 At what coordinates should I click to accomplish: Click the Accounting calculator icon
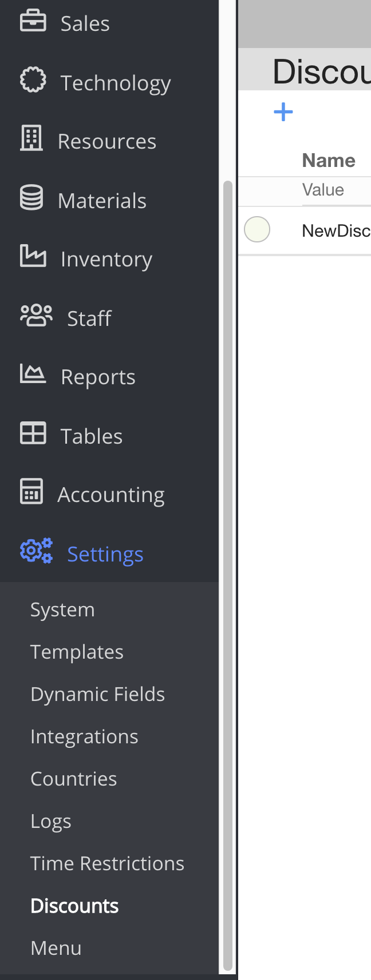pos(31,492)
